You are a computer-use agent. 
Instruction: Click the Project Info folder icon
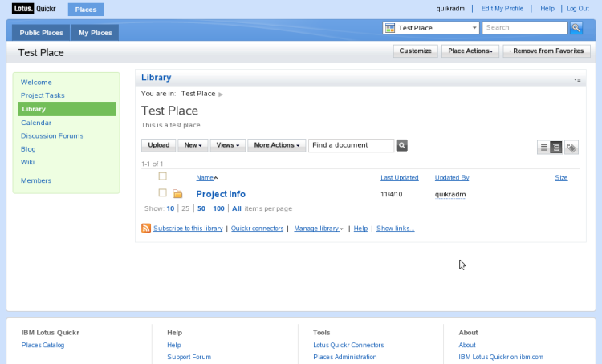177,194
